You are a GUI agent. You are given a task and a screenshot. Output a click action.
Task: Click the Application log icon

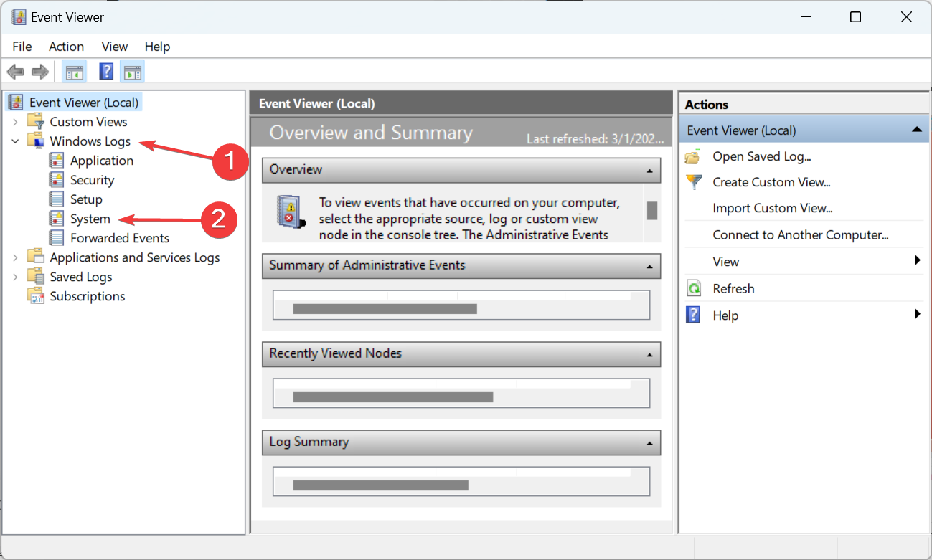click(56, 160)
